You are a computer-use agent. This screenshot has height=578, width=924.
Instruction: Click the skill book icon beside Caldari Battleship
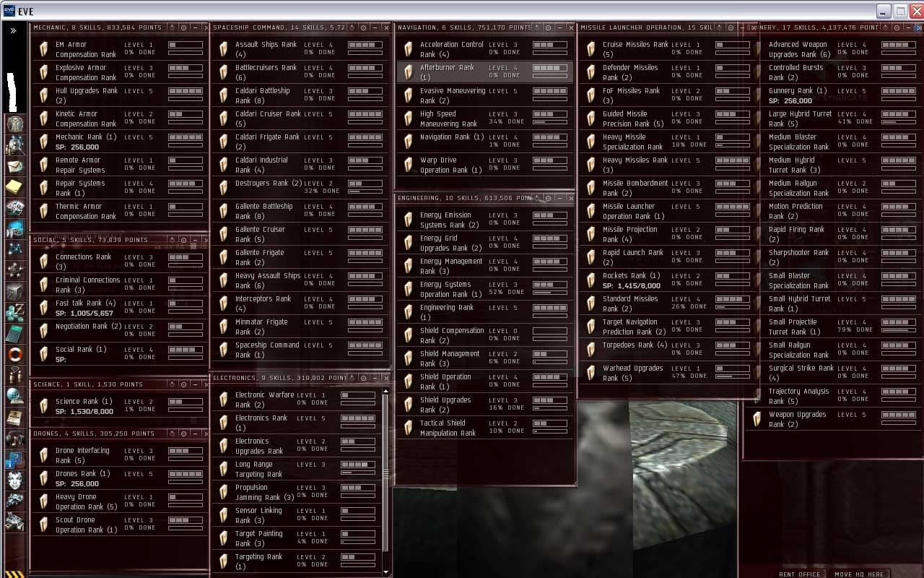click(223, 95)
